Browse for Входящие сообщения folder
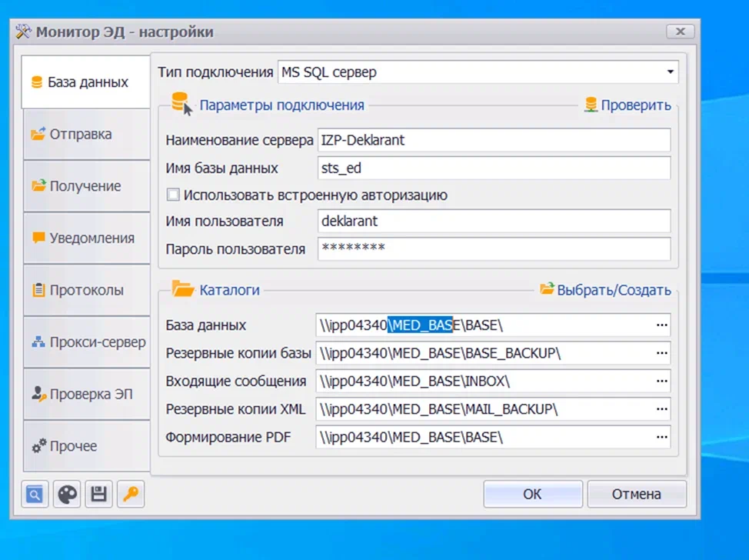The width and height of the screenshot is (749, 560). pos(661,381)
